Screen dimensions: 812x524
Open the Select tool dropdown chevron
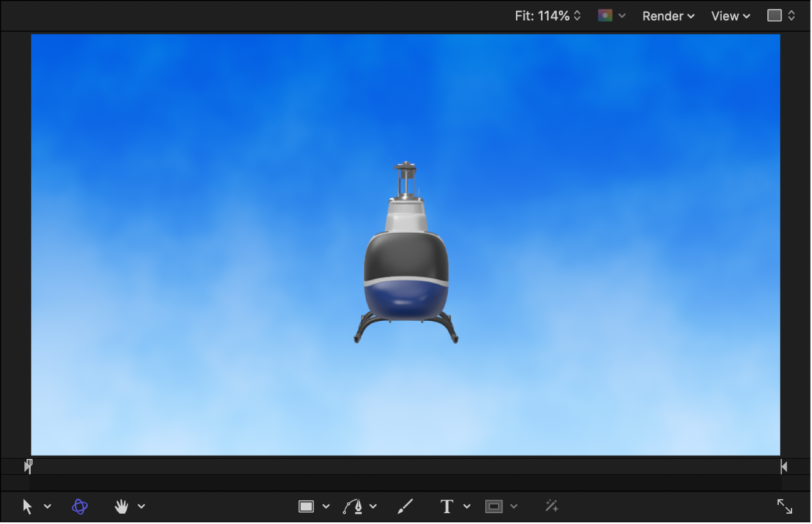tap(47, 506)
